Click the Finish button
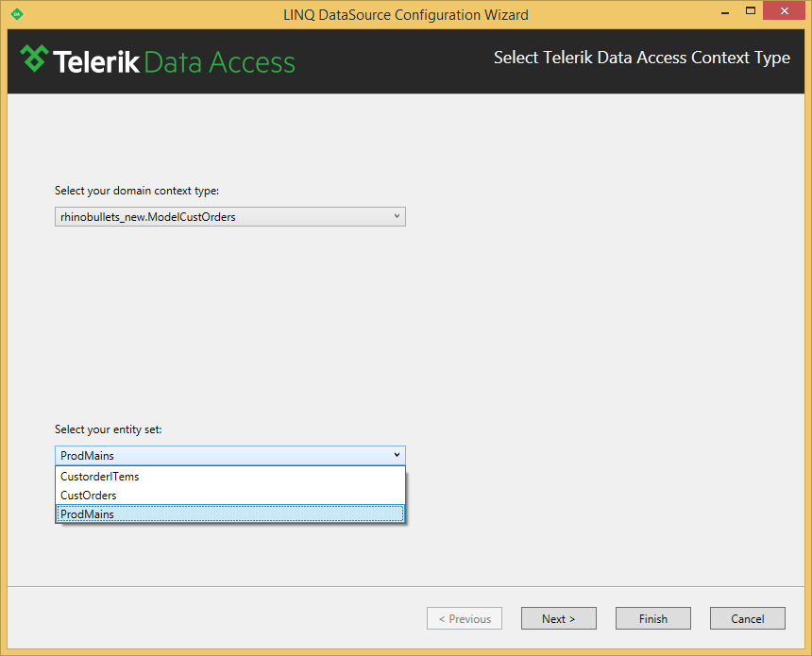Screen dimensions: 812x656 click(x=653, y=619)
